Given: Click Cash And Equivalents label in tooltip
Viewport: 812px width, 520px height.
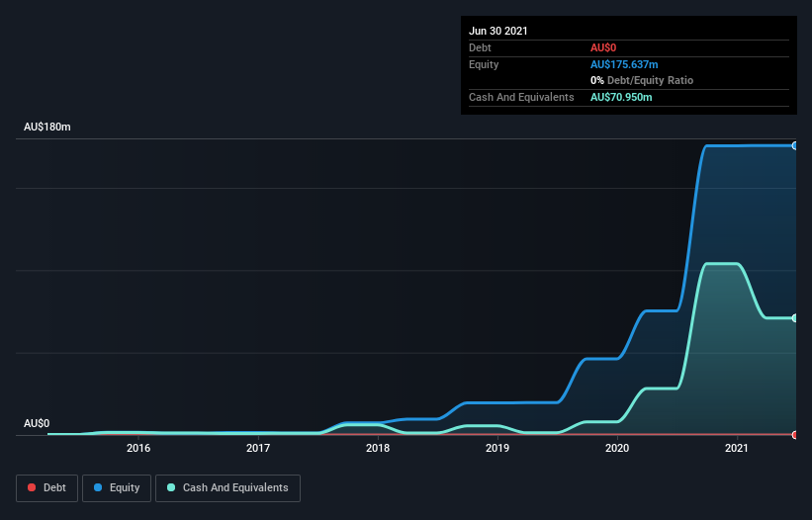Looking at the screenshot, I should [521, 97].
